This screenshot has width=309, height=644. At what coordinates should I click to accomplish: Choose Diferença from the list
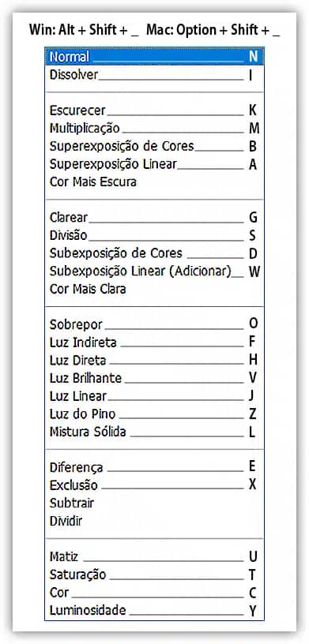pyautogui.click(x=154, y=467)
